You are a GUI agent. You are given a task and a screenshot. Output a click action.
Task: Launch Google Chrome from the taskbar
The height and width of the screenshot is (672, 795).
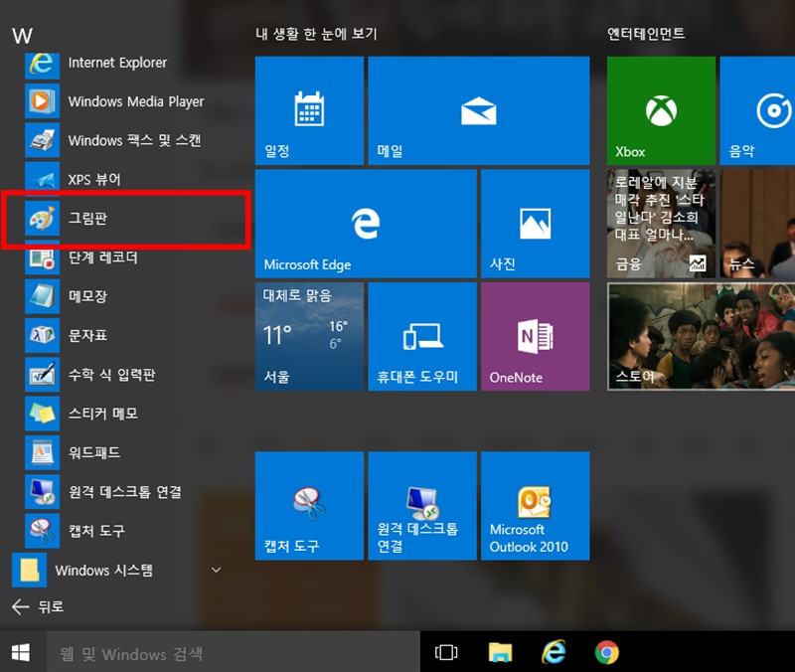[x=607, y=653]
